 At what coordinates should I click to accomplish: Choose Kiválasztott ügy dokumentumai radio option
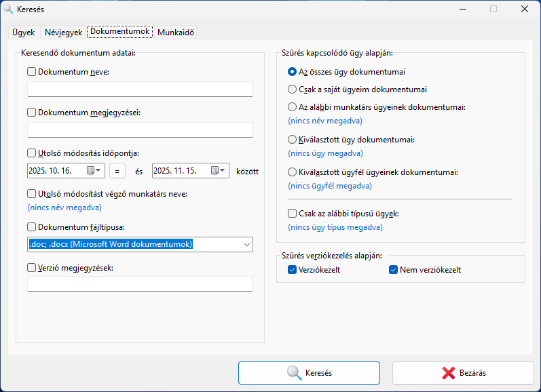[x=293, y=140]
